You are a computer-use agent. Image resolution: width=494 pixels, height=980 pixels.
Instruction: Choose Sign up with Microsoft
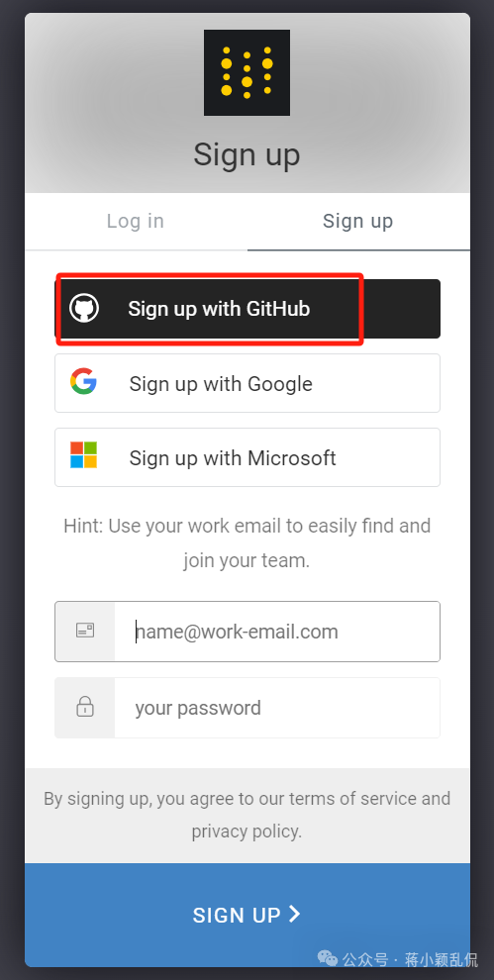247,457
